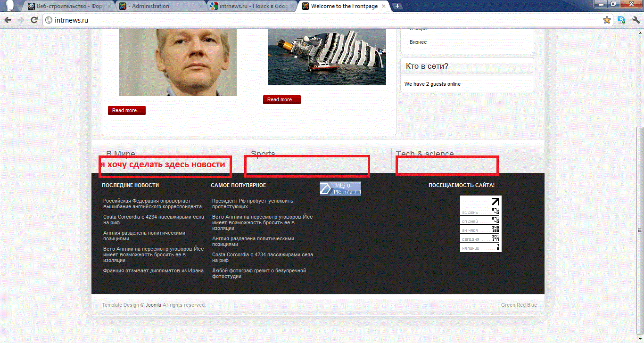Switch to the Веб-строительство forum tab
Viewport: 644px width, 343px height.
coord(71,6)
